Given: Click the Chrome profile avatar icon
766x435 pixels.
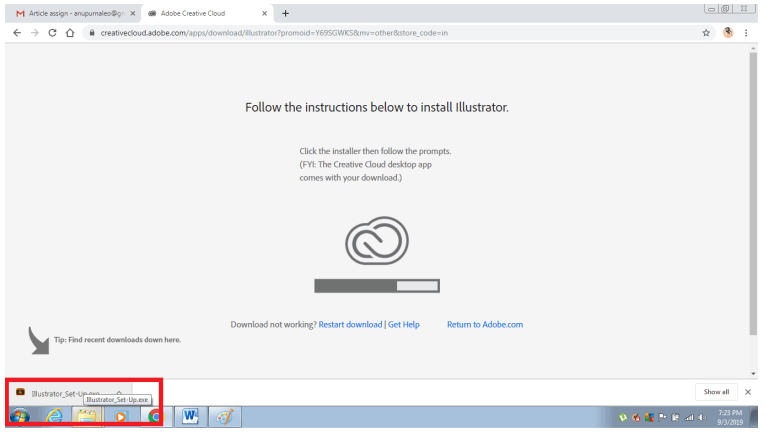Looking at the screenshot, I should point(727,32).
